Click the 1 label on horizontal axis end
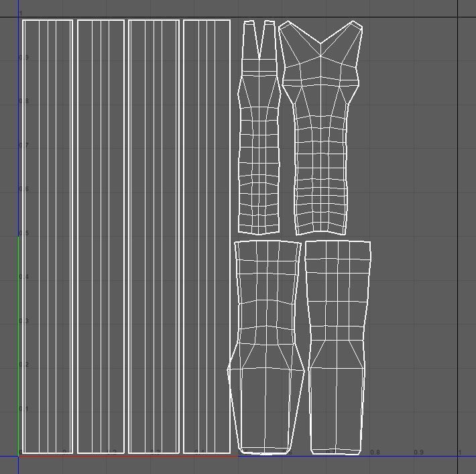 pyautogui.click(x=460, y=452)
